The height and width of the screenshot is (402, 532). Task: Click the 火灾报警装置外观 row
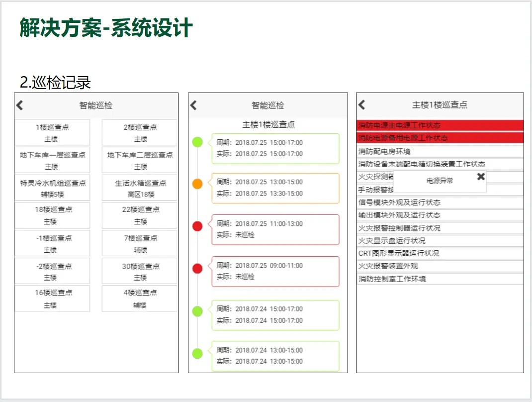pyautogui.click(x=440, y=266)
